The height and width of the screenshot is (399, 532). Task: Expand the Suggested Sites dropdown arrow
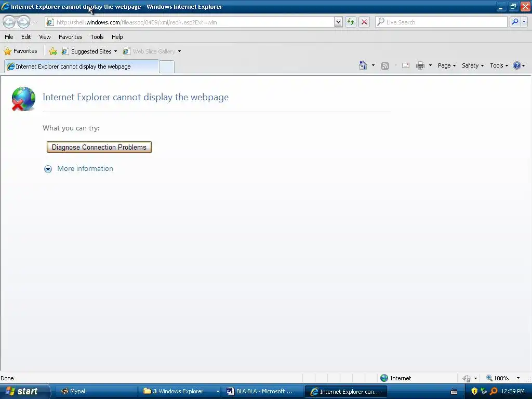pos(115,51)
